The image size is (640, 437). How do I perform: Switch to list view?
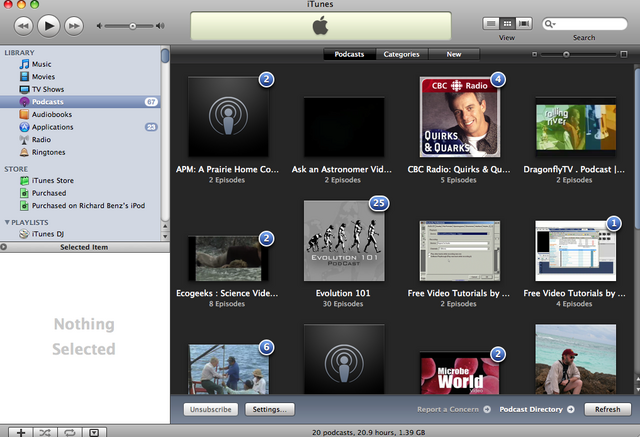pyautogui.click(x=491, y=24)
